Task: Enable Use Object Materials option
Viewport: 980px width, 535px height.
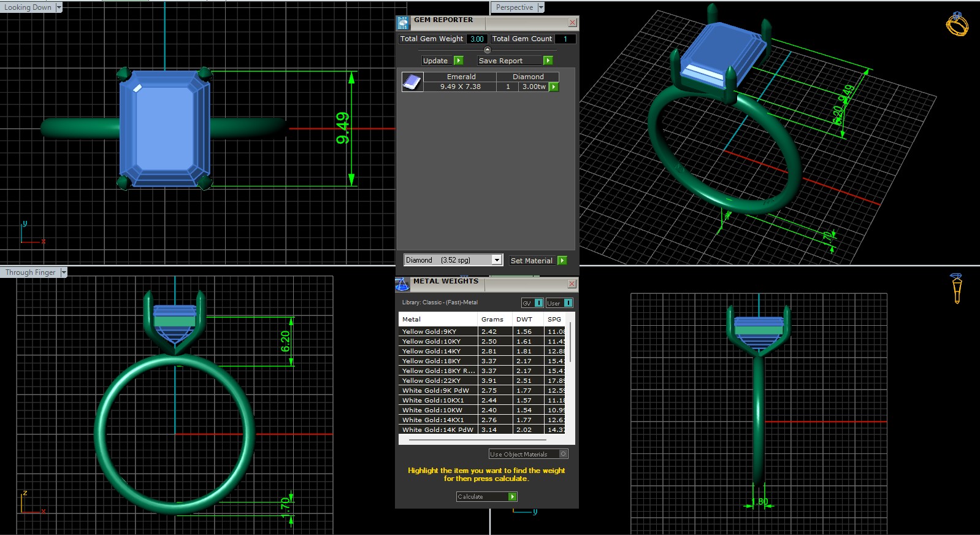Action: click(x=563, y=454)
